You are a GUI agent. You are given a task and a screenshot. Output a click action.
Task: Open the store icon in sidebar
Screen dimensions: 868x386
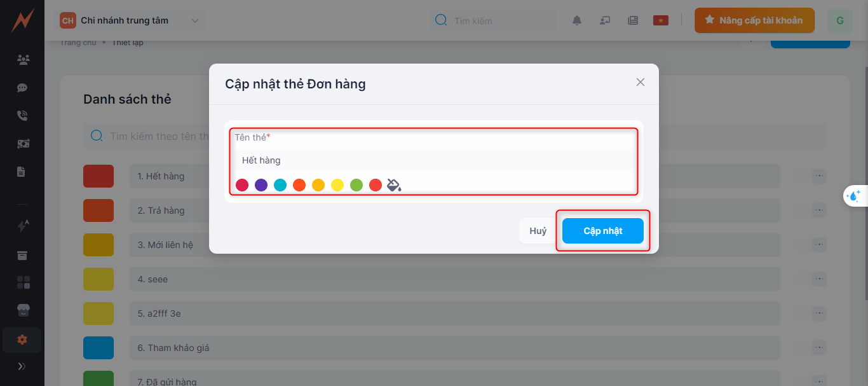tap(23, 310)
